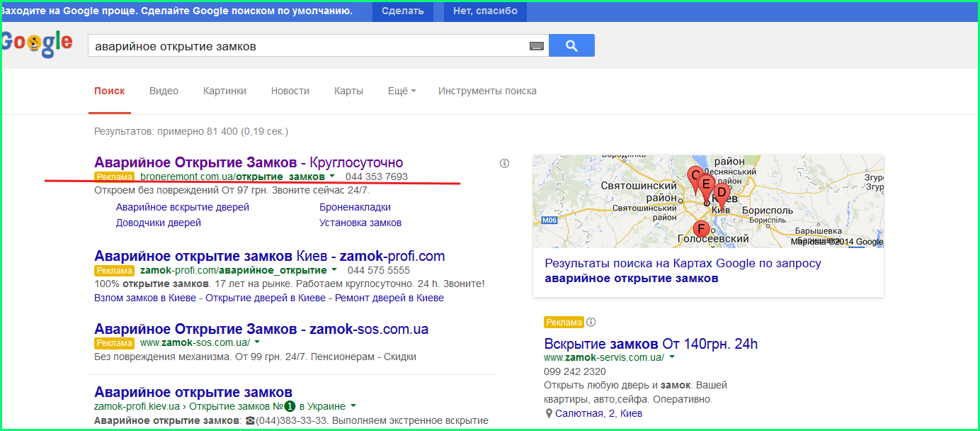
Task: Select the Поиск tab
Action: pos(109,91)
